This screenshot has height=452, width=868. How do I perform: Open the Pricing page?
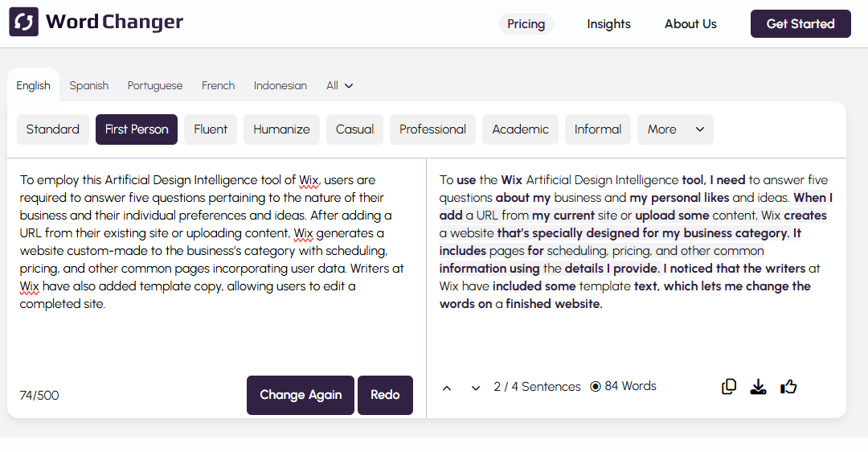[526, 24]
